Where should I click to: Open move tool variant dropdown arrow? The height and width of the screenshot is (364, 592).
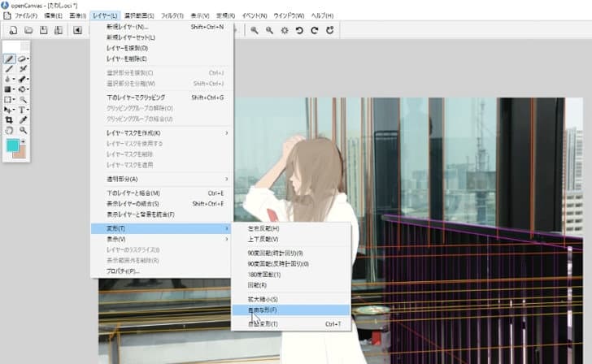coord(14,110)
